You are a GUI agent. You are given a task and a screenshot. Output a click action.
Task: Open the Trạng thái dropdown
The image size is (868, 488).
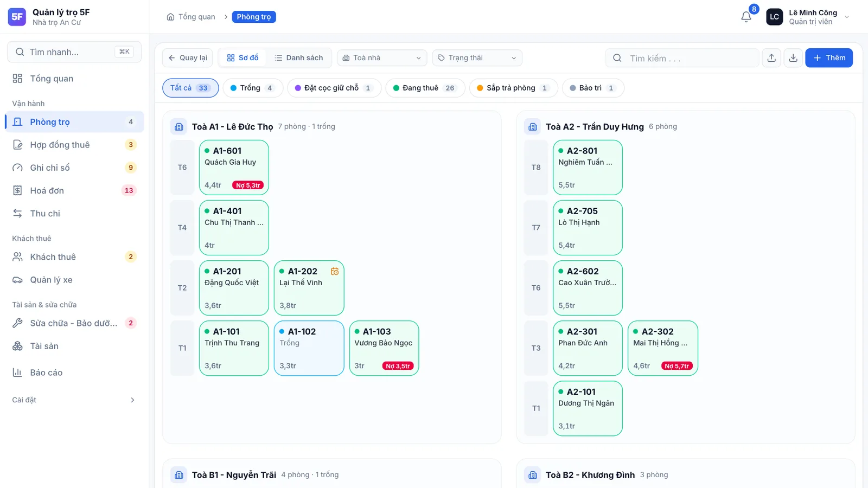(477, 58)
